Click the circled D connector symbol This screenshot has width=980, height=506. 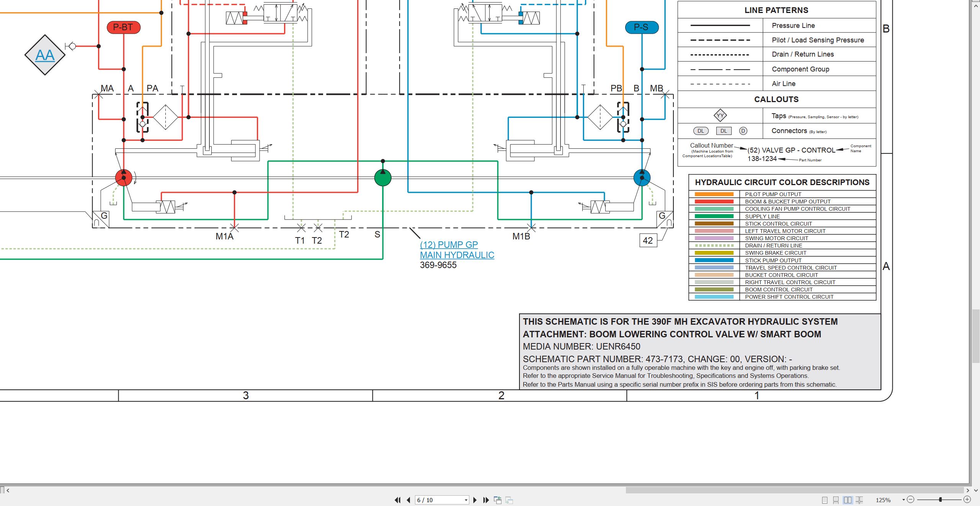[743, 131]
